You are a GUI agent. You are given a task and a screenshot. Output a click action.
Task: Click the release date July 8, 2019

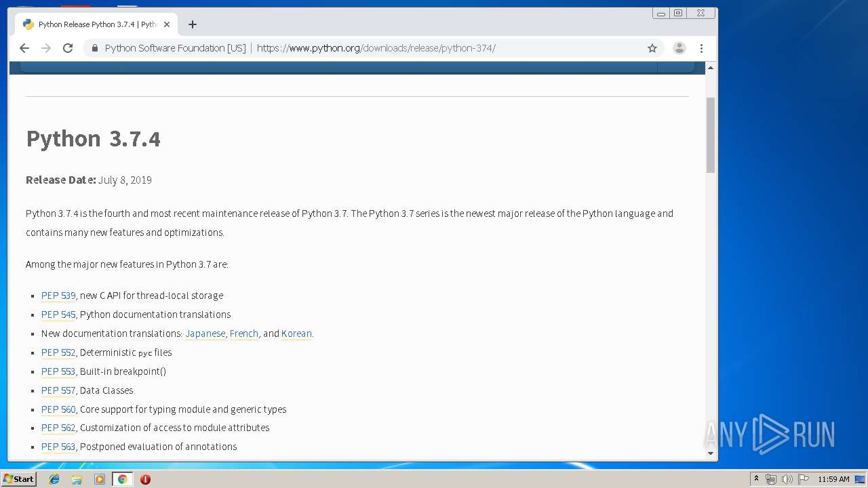tap(125, 180)
